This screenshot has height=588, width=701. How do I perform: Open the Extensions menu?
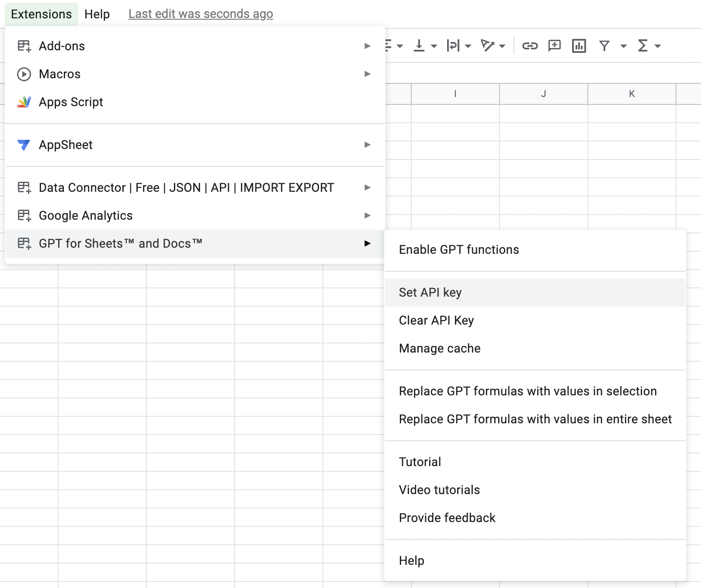coord(42,14)
